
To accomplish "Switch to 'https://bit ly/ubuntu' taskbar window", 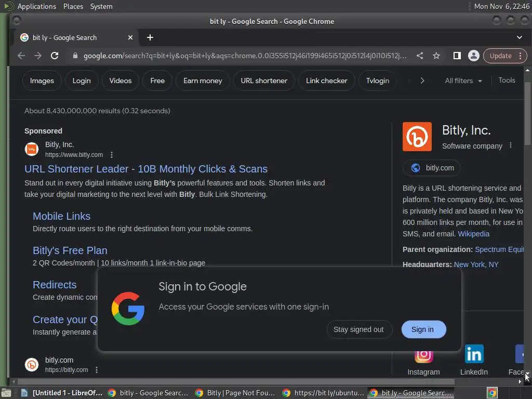I will (323, 393).
